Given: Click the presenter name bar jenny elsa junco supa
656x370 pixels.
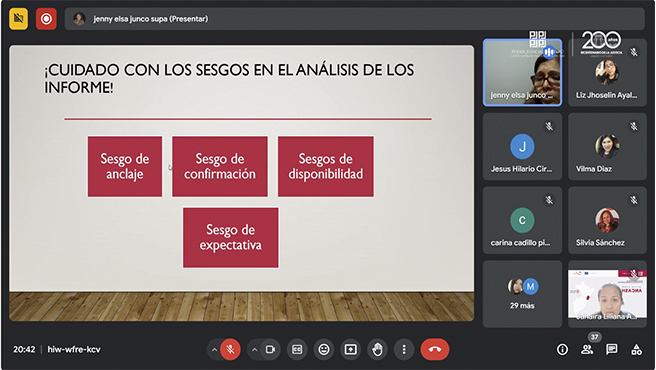Looking at the screenshot, I should coord(354,19).
